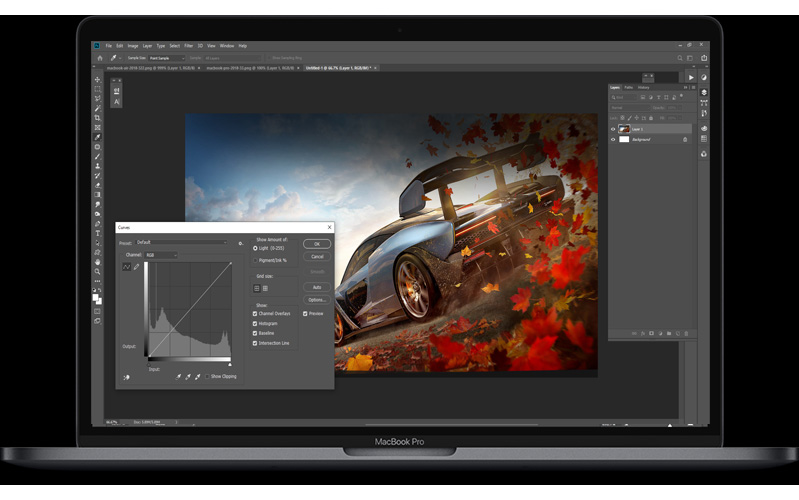Open the Window menu
The image size is (799, 500).
227,46
